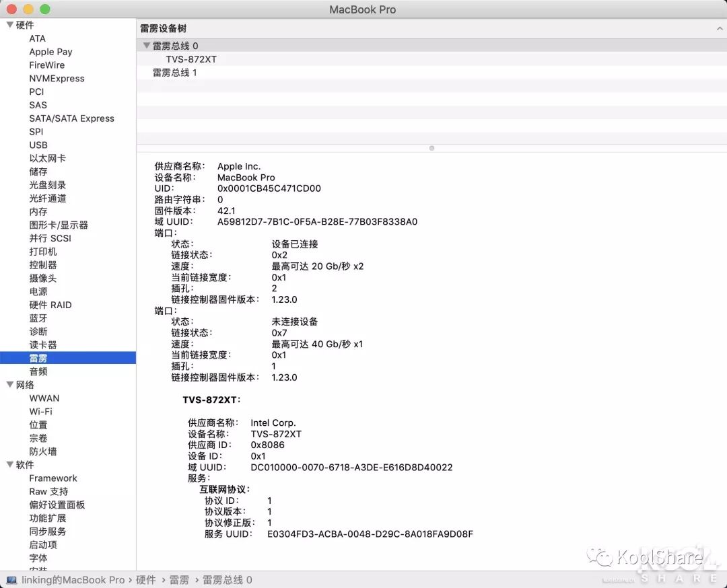Select the highlighted 雷雳 Thunderbolt item
727x588 pixels.
tap(68, 358)
